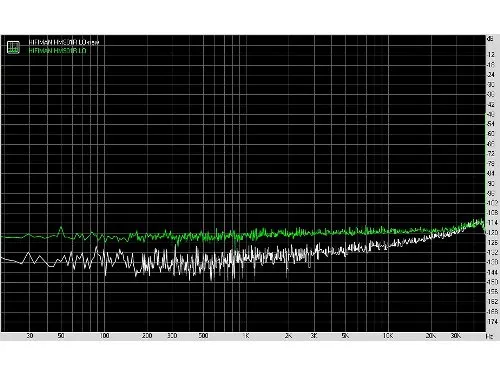Click the 1K label on the frequency axis

pos(246,336)
